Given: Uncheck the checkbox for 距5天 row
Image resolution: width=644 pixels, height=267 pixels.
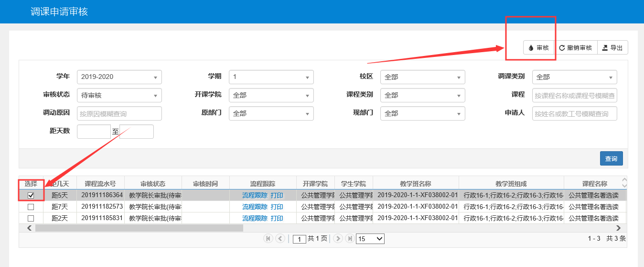Looking at the screenshot, I should (31, 195).
